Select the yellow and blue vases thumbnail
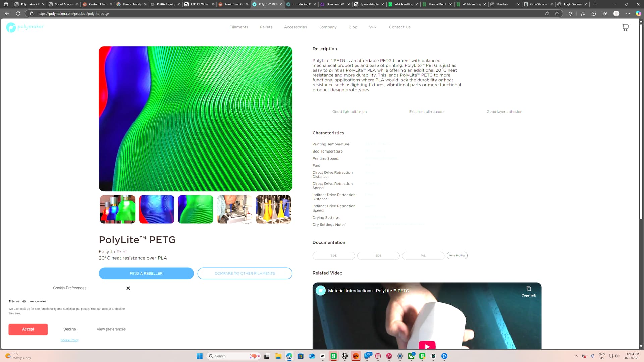The height and width of the screenshot is (362, 644). [x=273, y=209]
